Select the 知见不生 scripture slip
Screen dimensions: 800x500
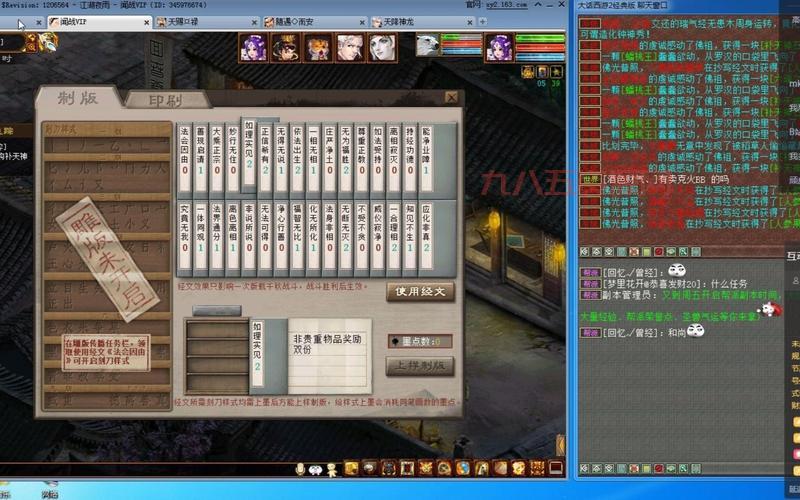[410, 238]
